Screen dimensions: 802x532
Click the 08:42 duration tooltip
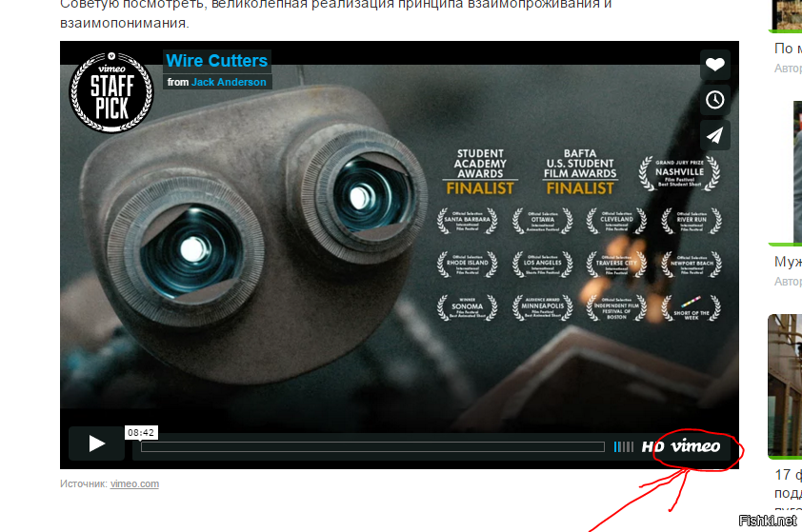[x=141, y=433]
